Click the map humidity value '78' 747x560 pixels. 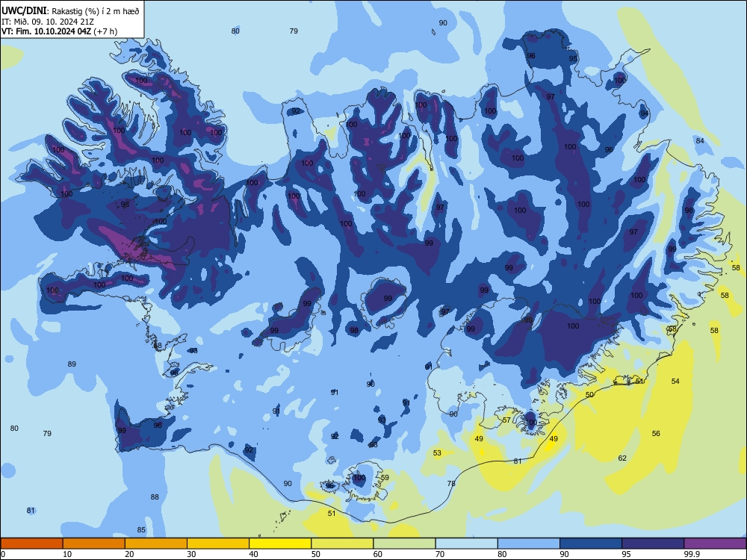click(451, 483)
